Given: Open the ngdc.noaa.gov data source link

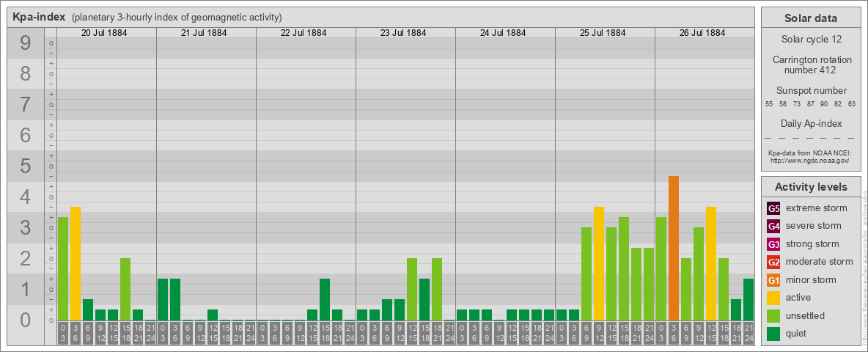Looking at the screenshot, I should click(x=810, y=160).
